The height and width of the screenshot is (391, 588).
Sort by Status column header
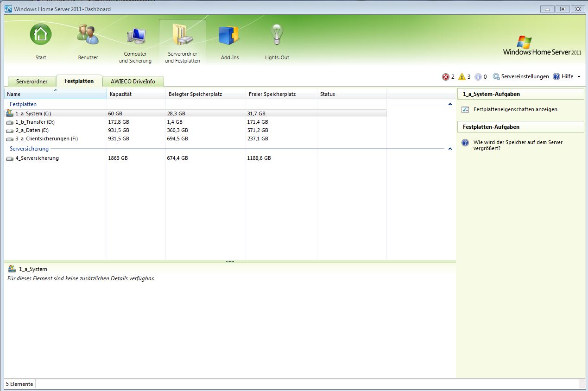352,94
